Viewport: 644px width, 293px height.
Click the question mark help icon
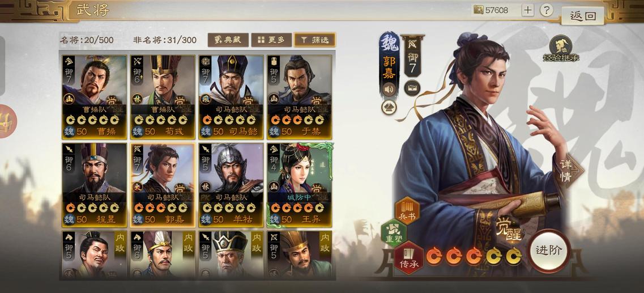point(546,10)
